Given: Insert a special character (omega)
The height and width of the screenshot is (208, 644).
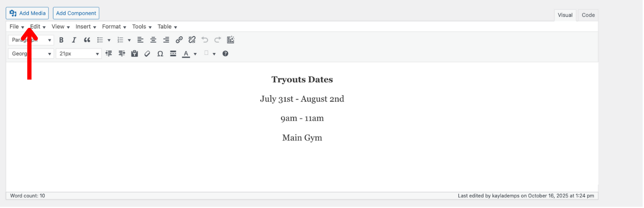Looking at the screenshot, I should point(160,54).
